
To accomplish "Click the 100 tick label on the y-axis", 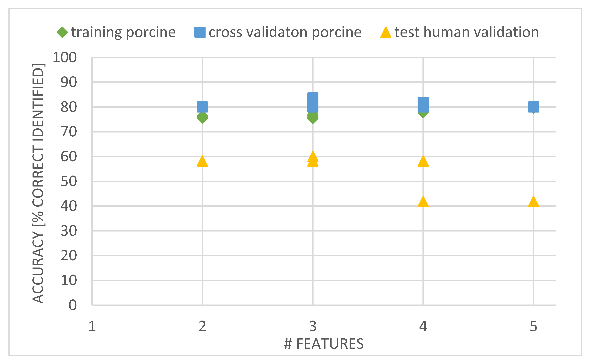I will pyautogui.click(x=65, y=58).
